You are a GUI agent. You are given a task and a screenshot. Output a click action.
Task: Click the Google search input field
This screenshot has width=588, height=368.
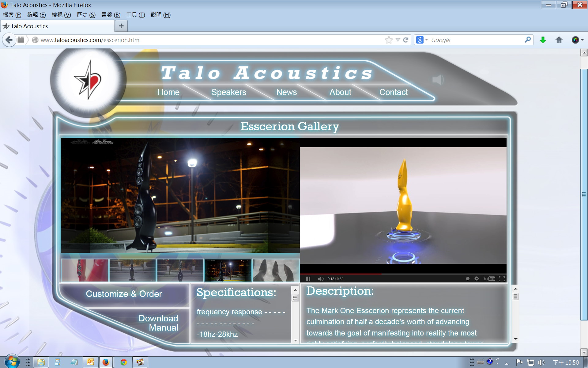click(476, 40)
